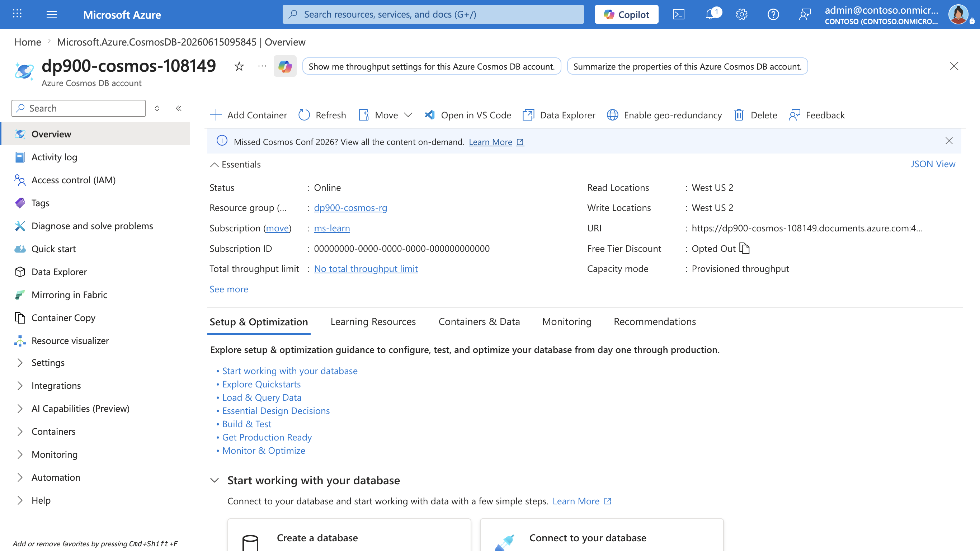Open the ms-learn subscription link
The height and width of the screenshot is (551, 980).
click(332, 228)
